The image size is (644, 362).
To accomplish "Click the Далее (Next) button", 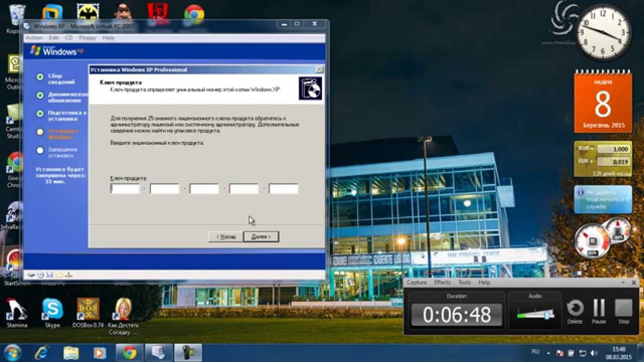I will tap(261, 236).
